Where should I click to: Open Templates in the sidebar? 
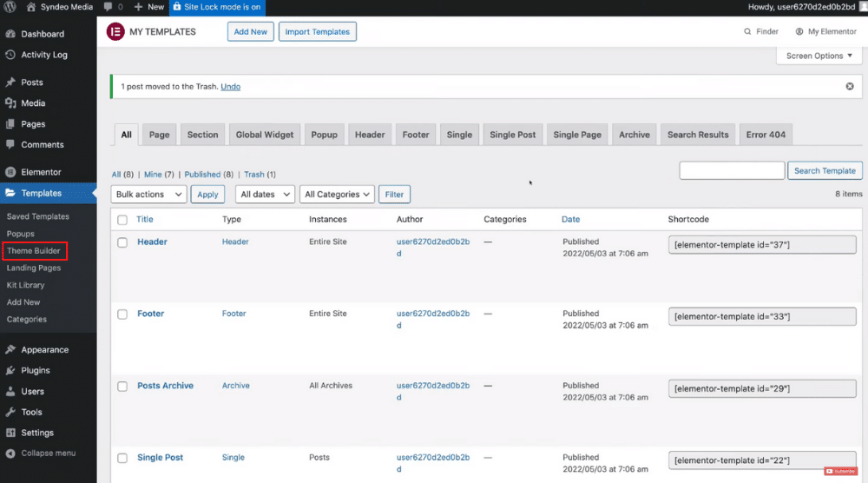click(x=42, y=194)
